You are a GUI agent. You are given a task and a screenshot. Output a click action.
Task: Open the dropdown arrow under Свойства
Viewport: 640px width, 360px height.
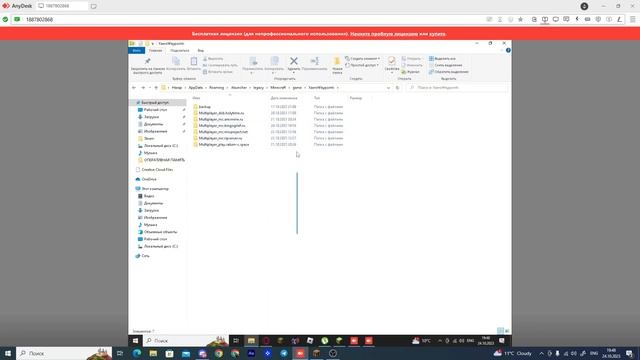392,73
